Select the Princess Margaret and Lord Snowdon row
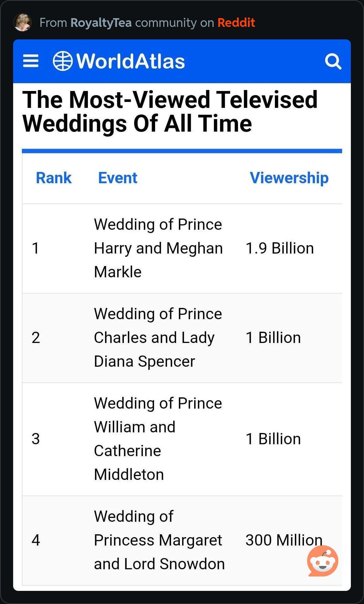This screenshot has width=364, height=604. tap(159, 540)
